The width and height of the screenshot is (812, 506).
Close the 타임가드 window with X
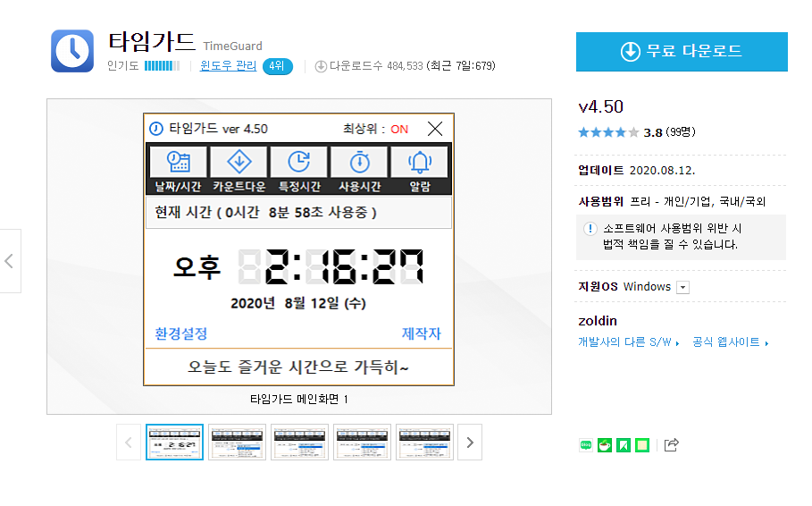[435, 129]
